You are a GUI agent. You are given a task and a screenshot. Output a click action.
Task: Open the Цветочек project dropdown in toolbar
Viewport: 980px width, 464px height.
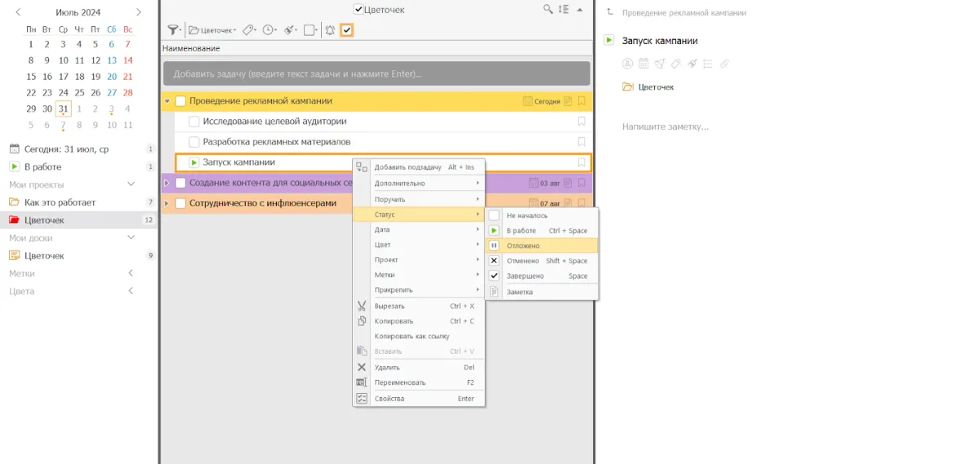click(x=212, y=30)
